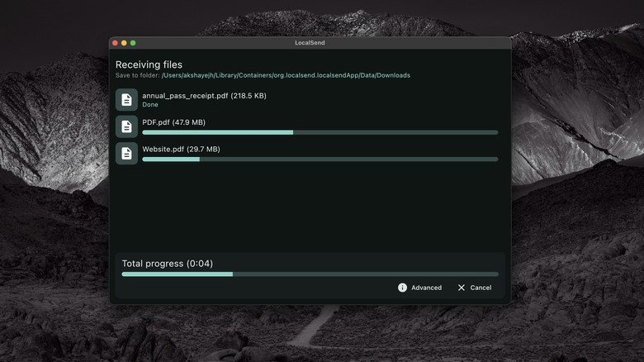Screen dimensions: 644x362
Task: Maximize the window with the green button
Action: (133, 43)
